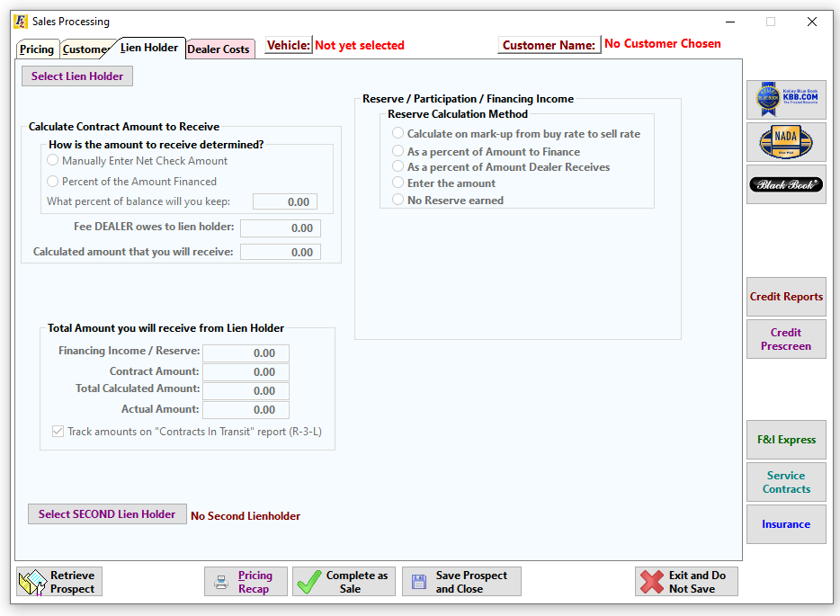Click the printer icon on Pricing Recap
Image resolution: width=840 pixels, height=616 pixels.
[x=220, y=582]
